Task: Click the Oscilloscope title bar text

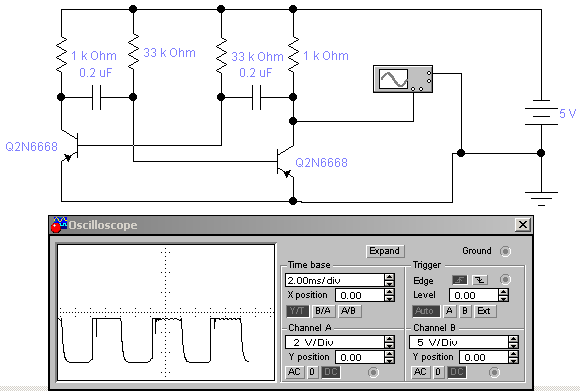Action: [x=103, y=225]
